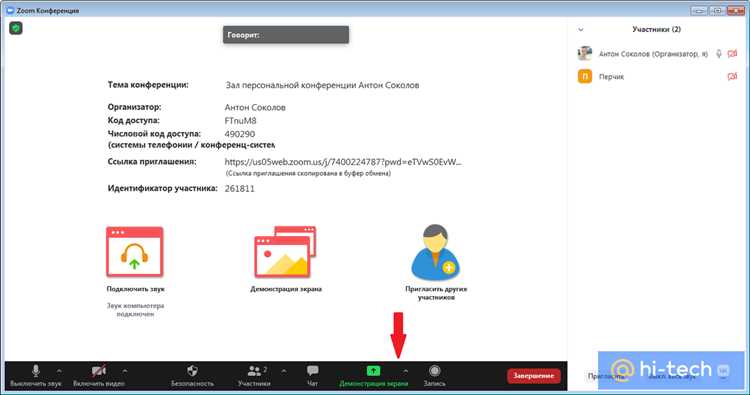Open share options arrow beside Демонстрация экрана
The width and height of the screenshot is (750, 395).
[x=405, y=371]
